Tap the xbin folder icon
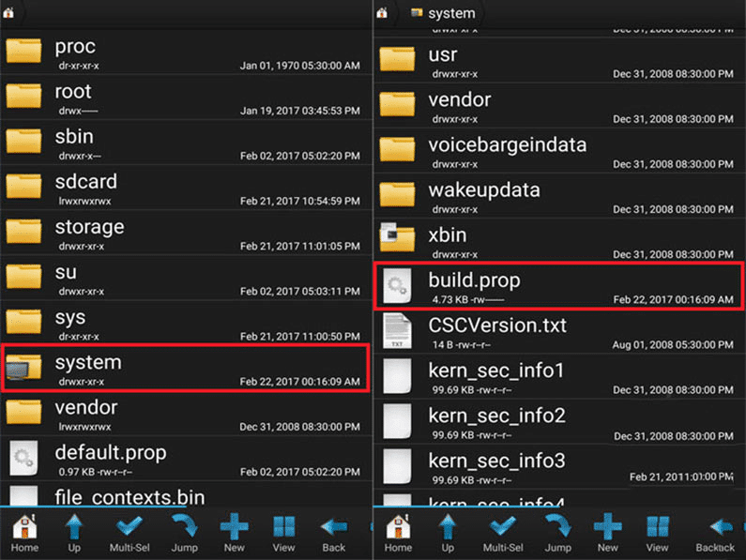The width and height of the screenshot is (746, 560). (397, 237)
